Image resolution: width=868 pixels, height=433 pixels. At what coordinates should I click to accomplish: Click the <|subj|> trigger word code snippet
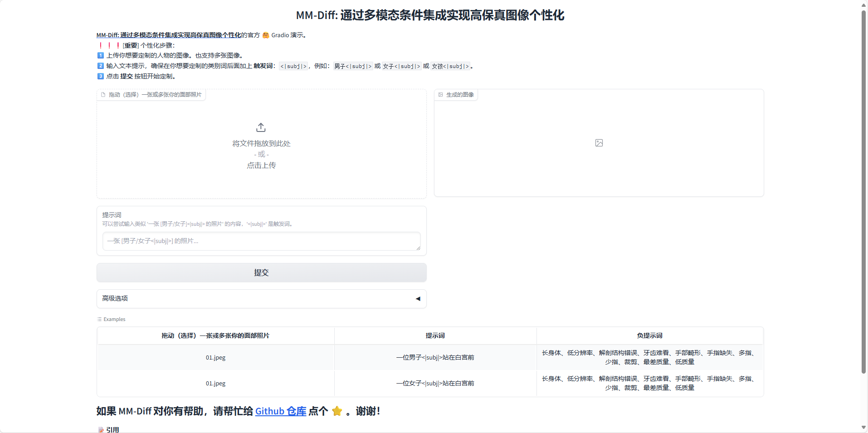[x=293, y=66]
